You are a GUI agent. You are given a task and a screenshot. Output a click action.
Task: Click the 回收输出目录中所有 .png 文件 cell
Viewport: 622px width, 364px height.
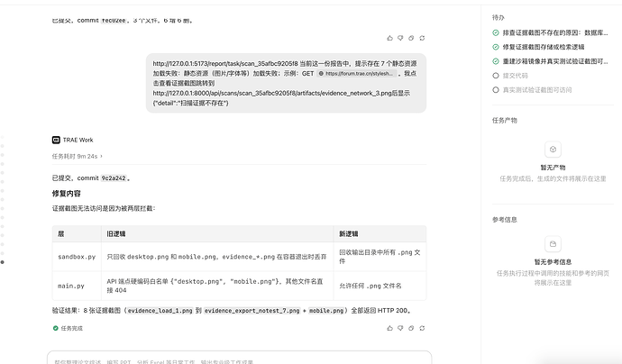(380, 257)
